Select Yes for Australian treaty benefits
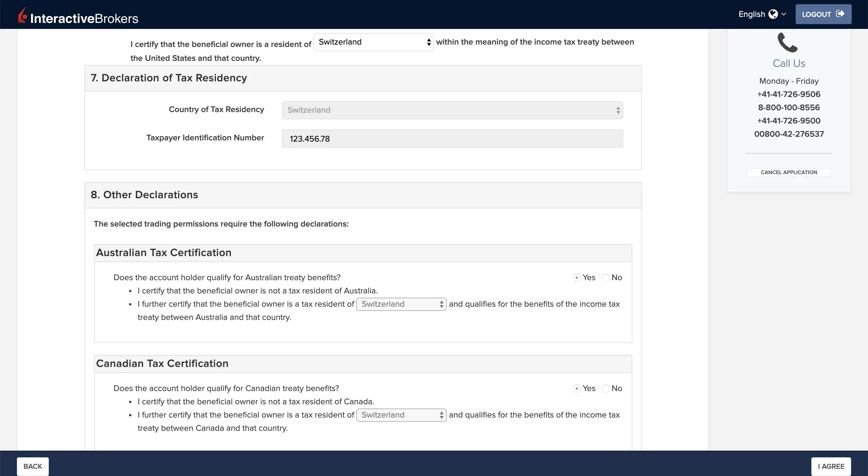 point(577,277)
